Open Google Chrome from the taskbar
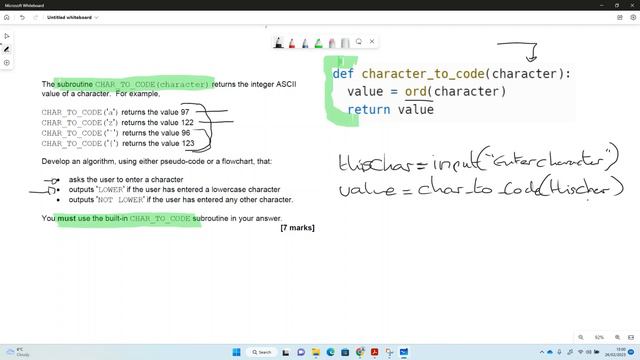Image resolution: width=640 pixels, height=360 pixels. [360, 352]
